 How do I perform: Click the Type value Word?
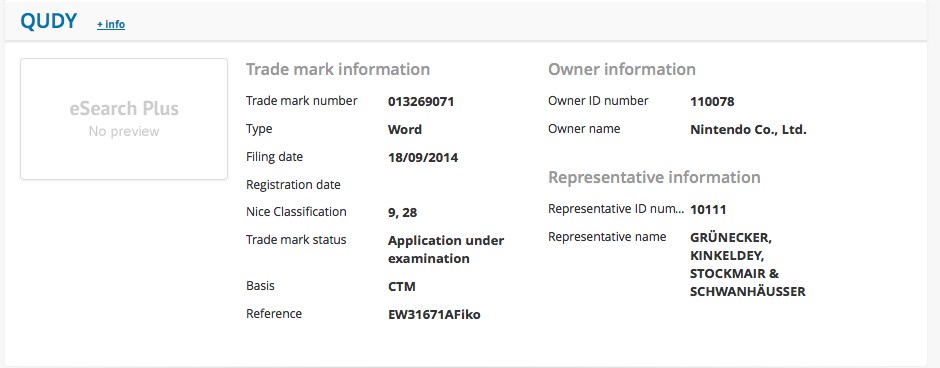click(405, 129)
